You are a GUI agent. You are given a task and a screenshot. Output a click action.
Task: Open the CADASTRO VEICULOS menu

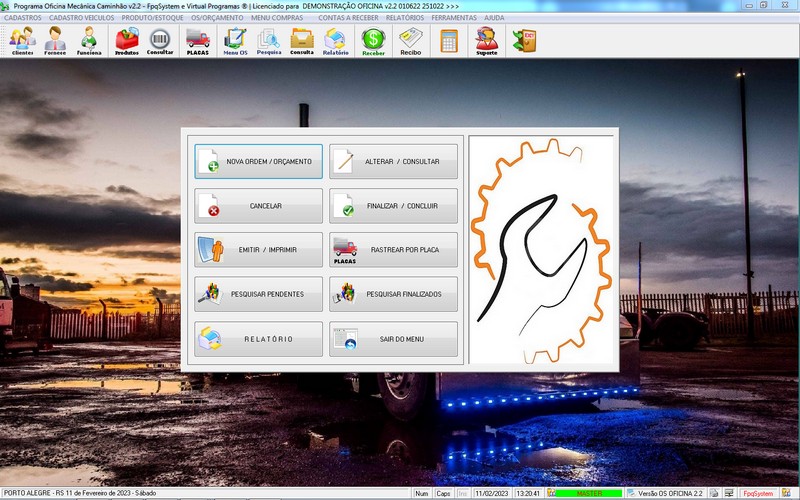coord(82,18)
